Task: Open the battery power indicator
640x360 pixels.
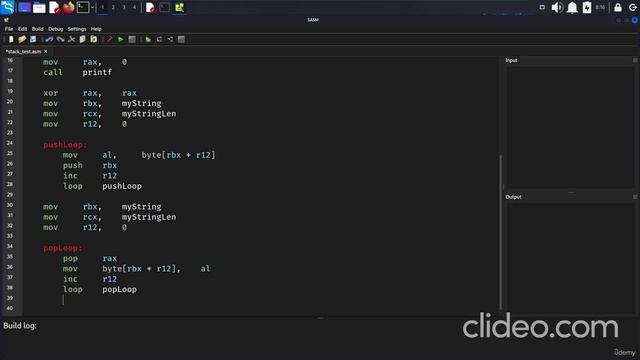Action: tap(587, 7)
